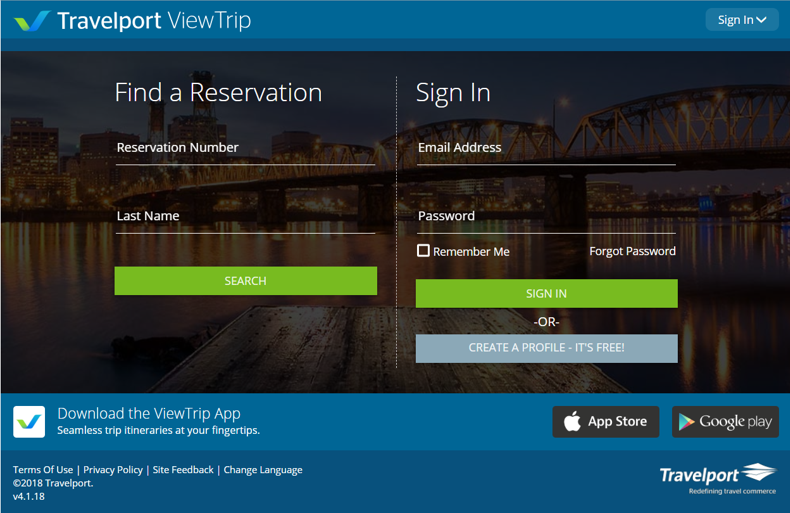Click the ViewTrip app icon in banner

(29, 421)
